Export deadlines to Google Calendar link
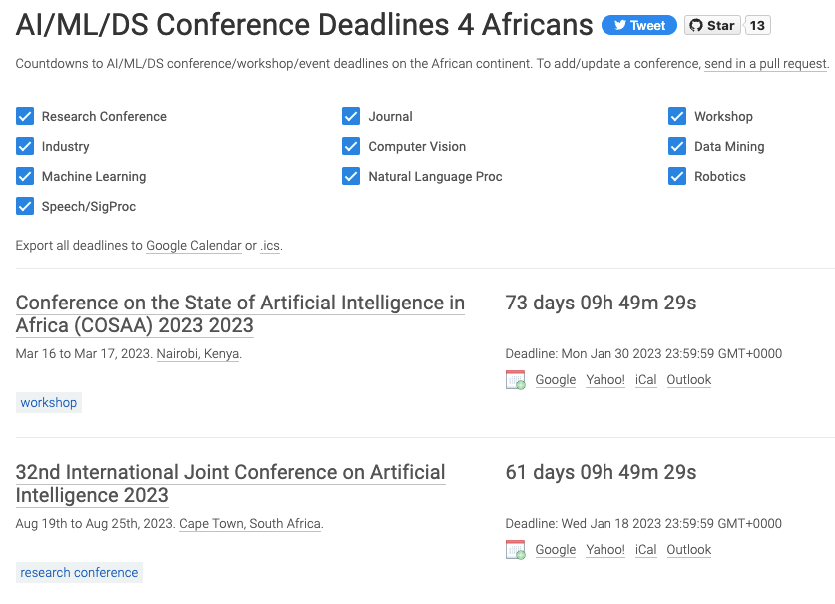Image resolution: width=835 pixels, height=604 pixels. click(x=193, y=246)
